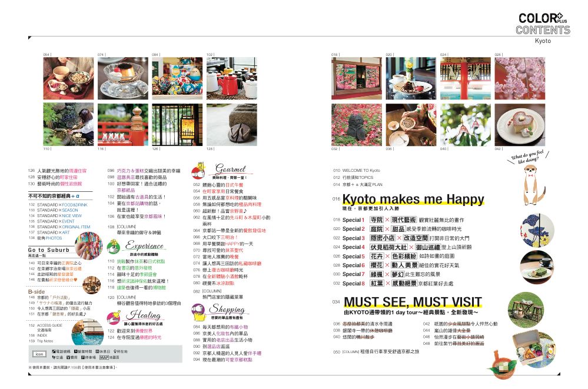Select the 'Special 6' 櫻花×動人美景 entry
Viewport: 588px width, 389px height.
click(396, 265)
